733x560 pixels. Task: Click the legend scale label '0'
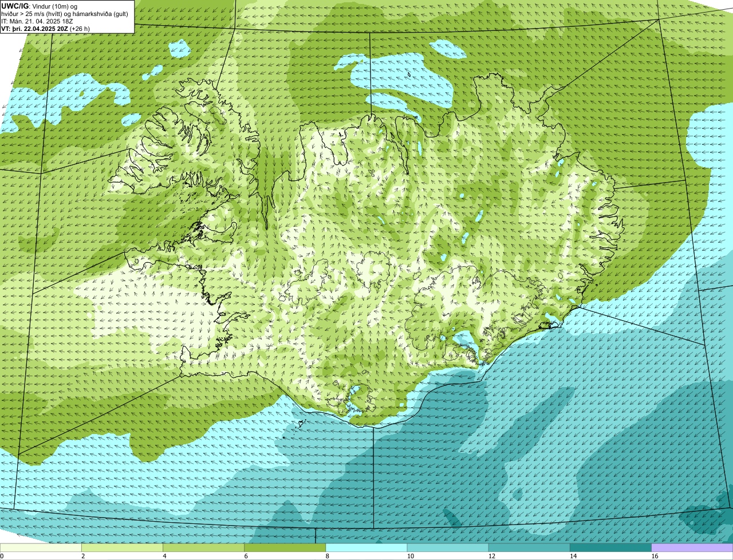click(x=2, y=556)
